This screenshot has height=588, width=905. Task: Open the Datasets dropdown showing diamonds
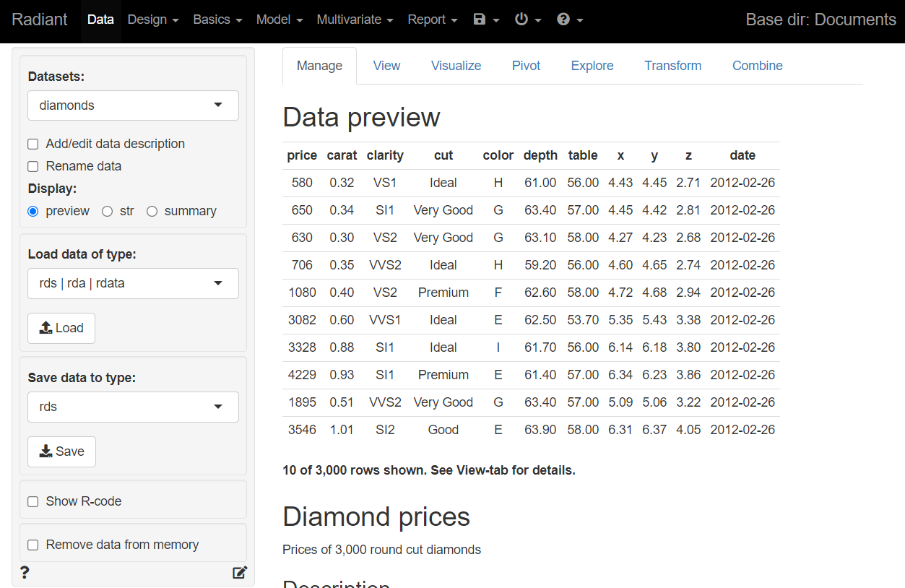coord(133,105)
